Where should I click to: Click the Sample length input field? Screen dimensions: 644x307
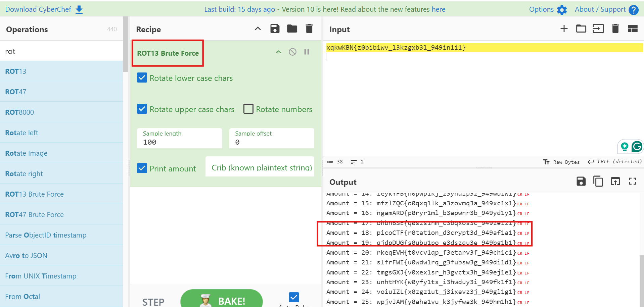tap(180, 138)
